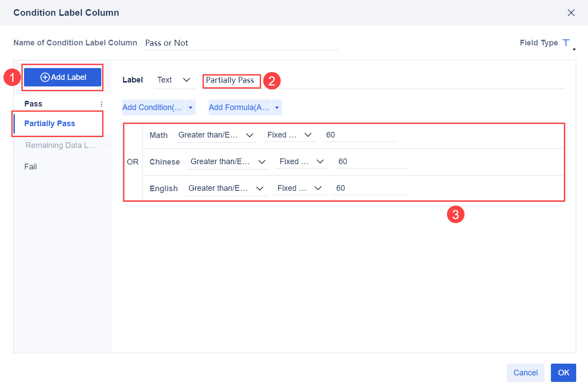
Task: Click the OK button
Action: coord(563,372)
